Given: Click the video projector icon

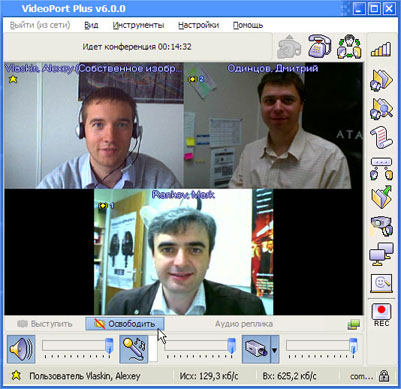Looking at the screenshot, I should 382,226.
